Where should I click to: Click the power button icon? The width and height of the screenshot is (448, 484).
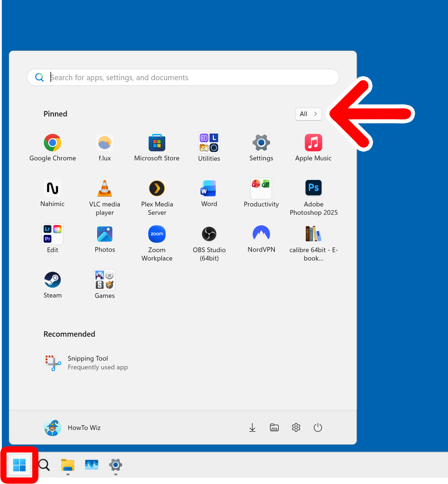point(318,428)
